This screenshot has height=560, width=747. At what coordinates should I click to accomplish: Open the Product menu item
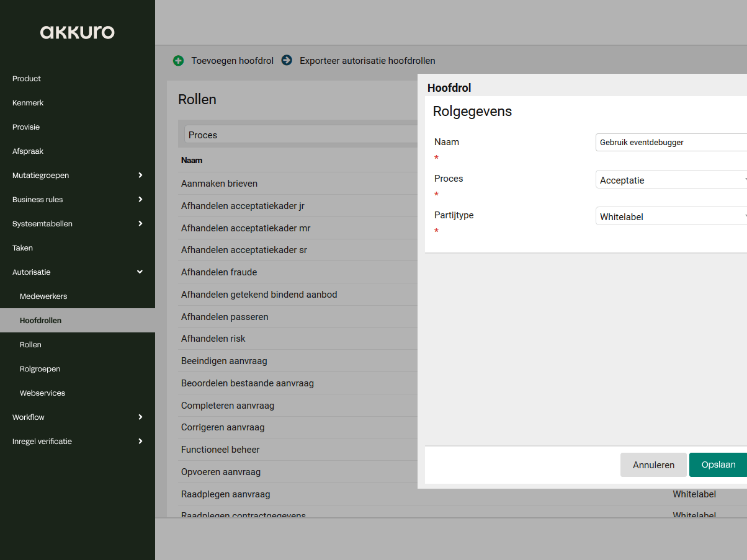tap(27, 79)
